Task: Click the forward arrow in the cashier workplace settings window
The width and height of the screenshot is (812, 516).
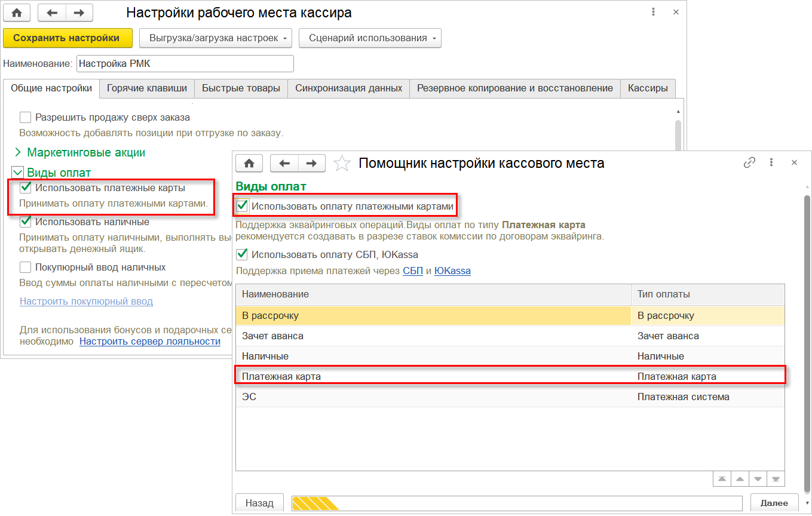Action: click(79, 13)
